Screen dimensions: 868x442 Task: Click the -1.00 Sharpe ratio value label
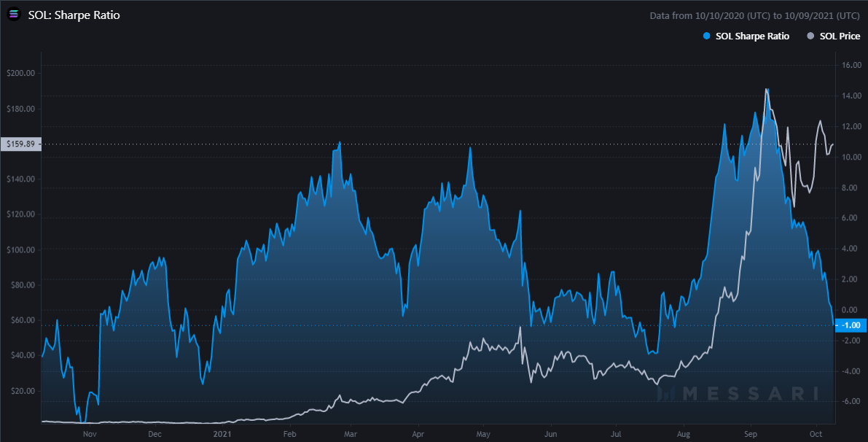(x=851, y=325)
